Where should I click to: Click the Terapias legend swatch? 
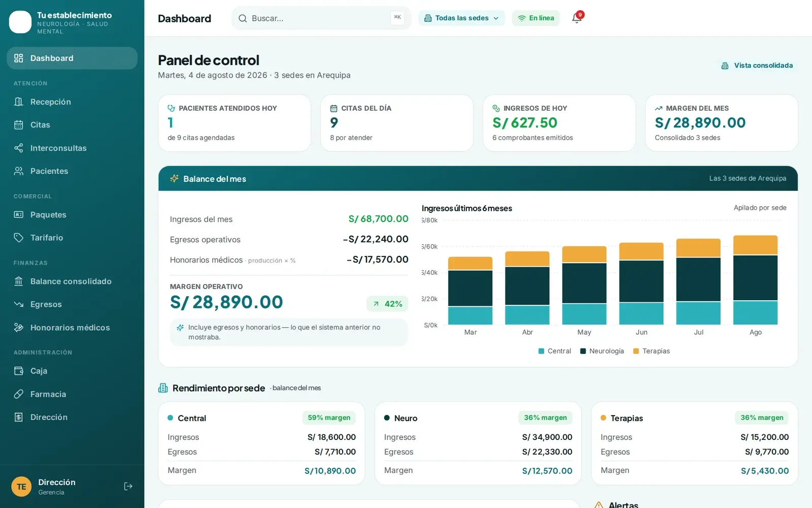pyautogui.click(x=636, y=351)
